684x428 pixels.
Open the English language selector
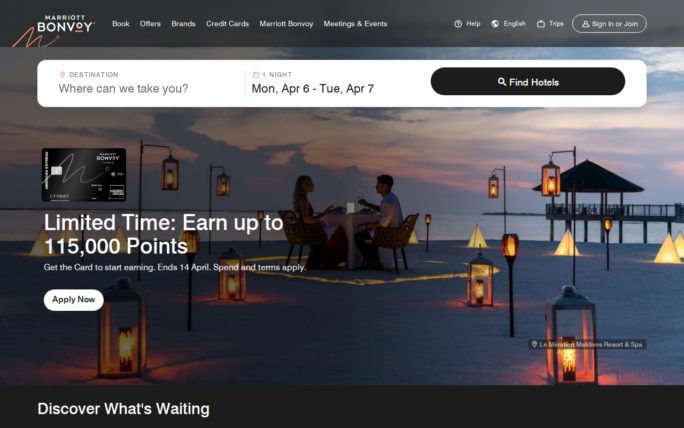(x=509, y=24)
